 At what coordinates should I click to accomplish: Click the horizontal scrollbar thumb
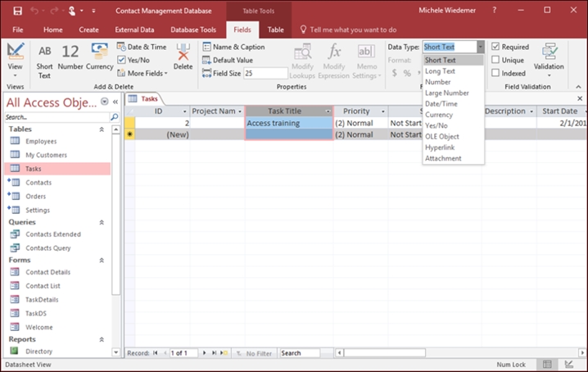coord(385,353)
